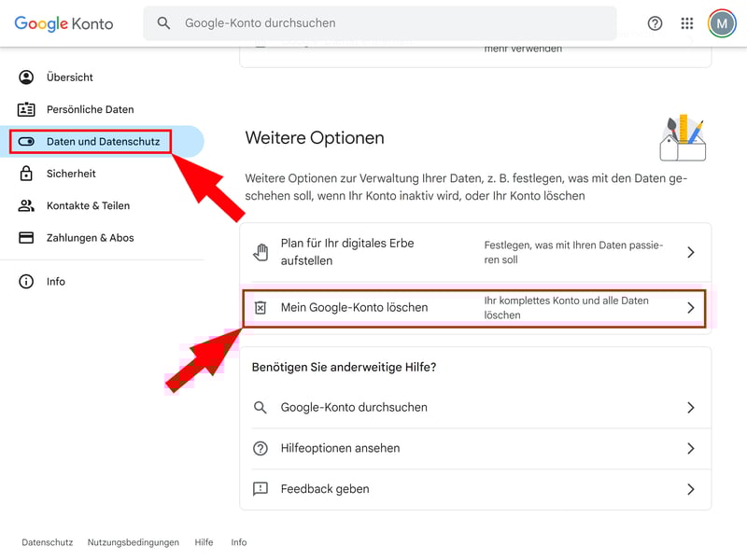Click the Feedback geben speech bubble icon

click(261, 489)
